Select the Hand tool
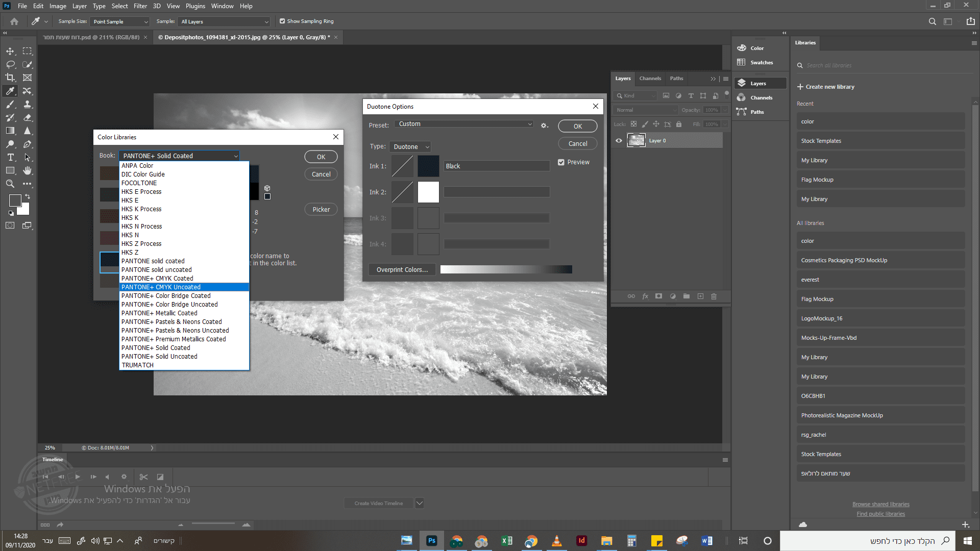980x551 pixels. click(28, 170)
